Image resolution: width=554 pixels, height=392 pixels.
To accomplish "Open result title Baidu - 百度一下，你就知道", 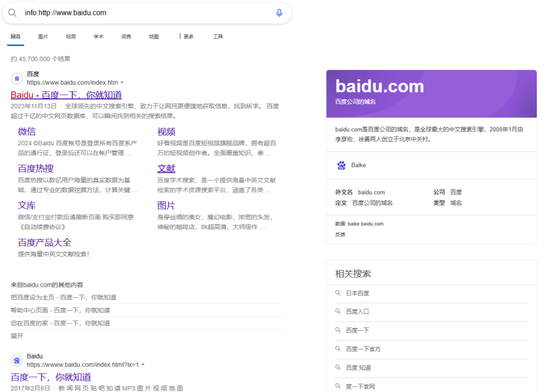I will pyautogui.click(x=66, y=95).
